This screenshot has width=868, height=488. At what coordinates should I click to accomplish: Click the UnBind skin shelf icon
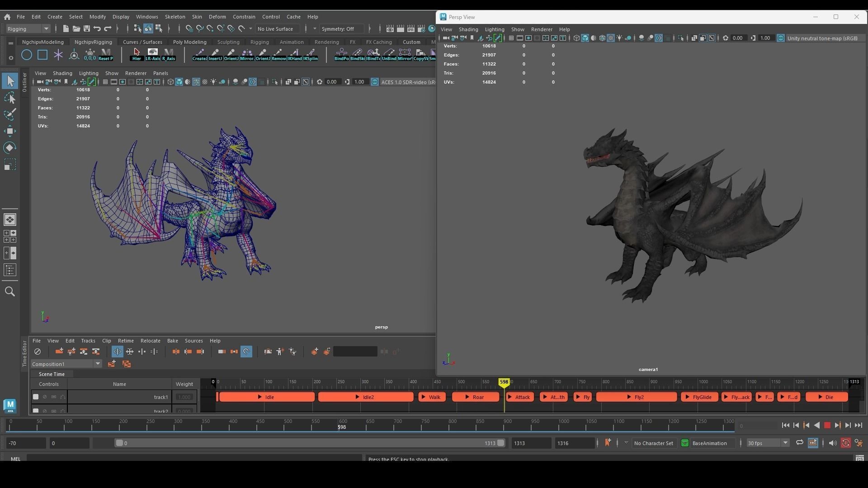[x=389, y=55]
